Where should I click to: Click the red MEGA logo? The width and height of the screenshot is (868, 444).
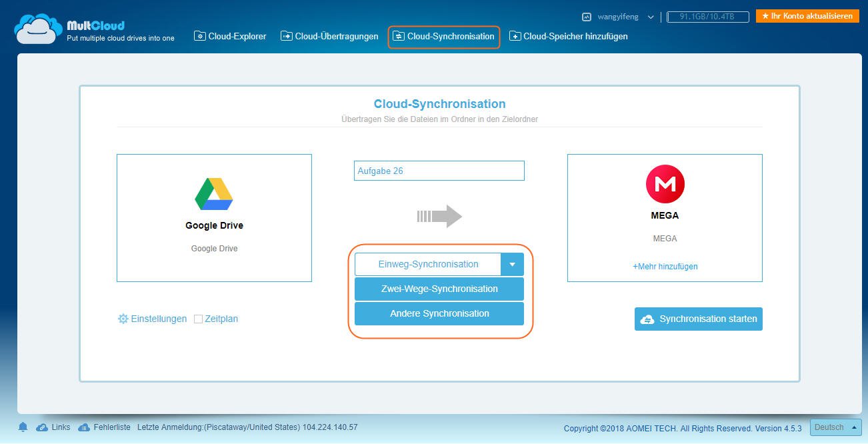click(x=665, y=184)
